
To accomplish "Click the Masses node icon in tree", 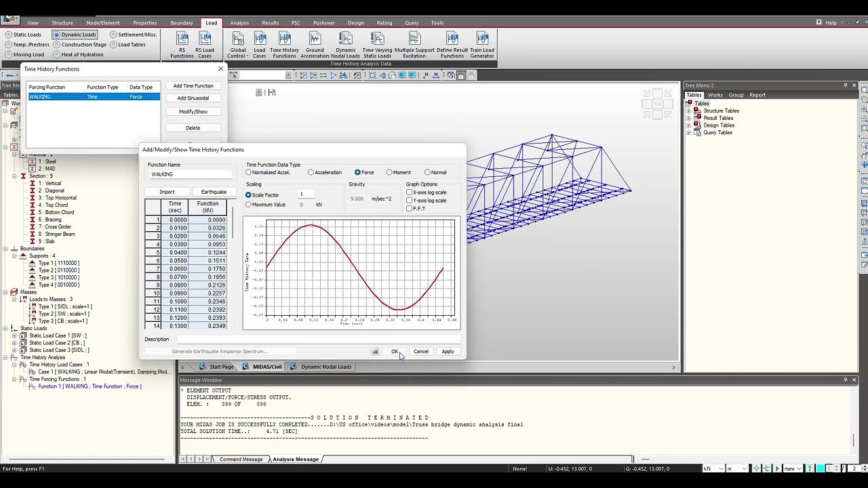I will pyautogui.click(x=14, y=292).
